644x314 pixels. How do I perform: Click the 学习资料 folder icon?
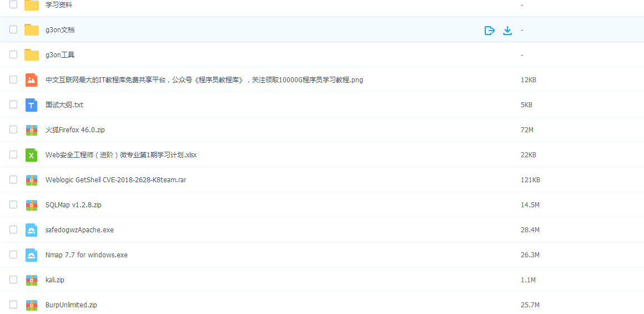(x=32, y=5)
